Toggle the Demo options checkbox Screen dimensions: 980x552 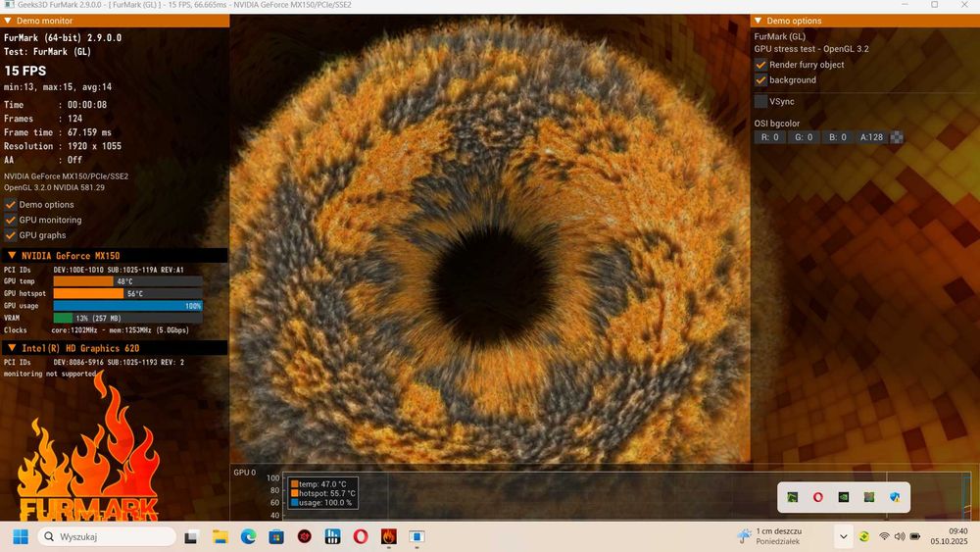click(x=11, y=204)
